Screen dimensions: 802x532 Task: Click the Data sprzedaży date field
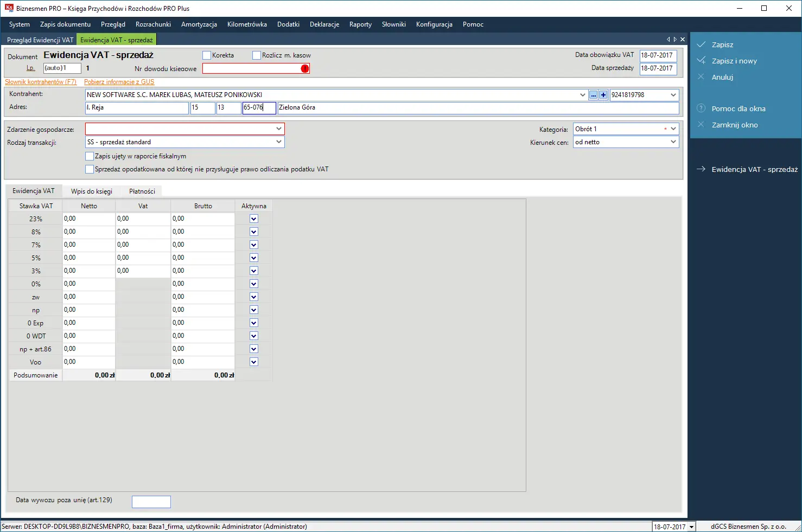click(x=658, y=68)
